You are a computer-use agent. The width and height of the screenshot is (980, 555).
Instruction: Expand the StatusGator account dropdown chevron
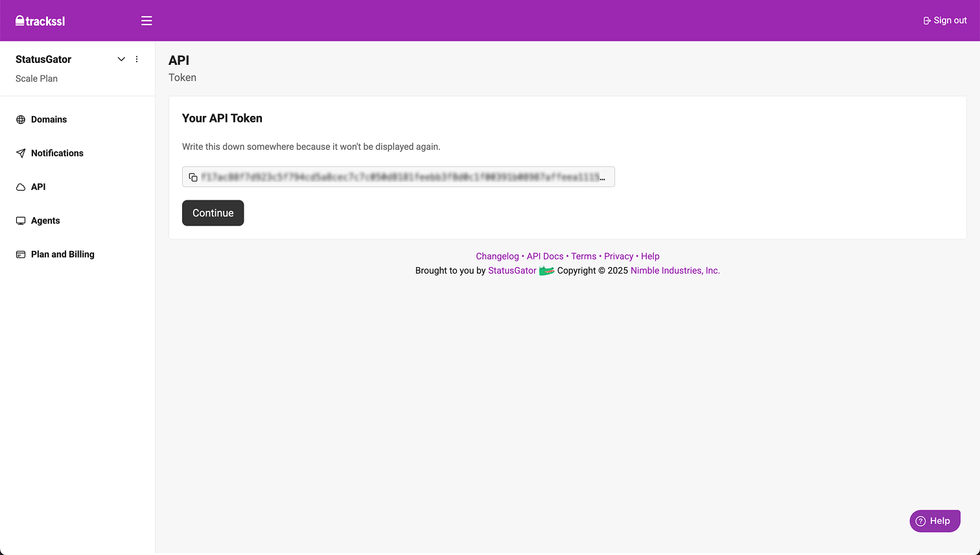(x=121, y=59)
